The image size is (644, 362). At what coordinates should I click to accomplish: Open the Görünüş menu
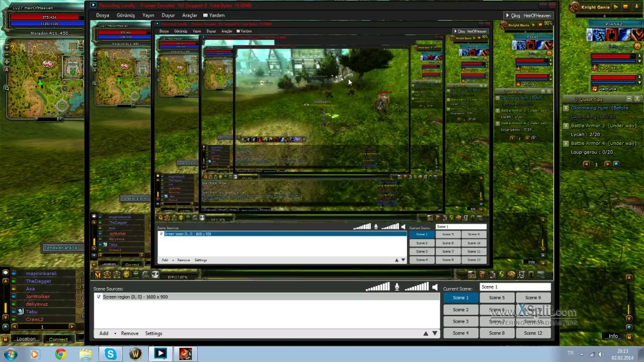pos(126,16)
